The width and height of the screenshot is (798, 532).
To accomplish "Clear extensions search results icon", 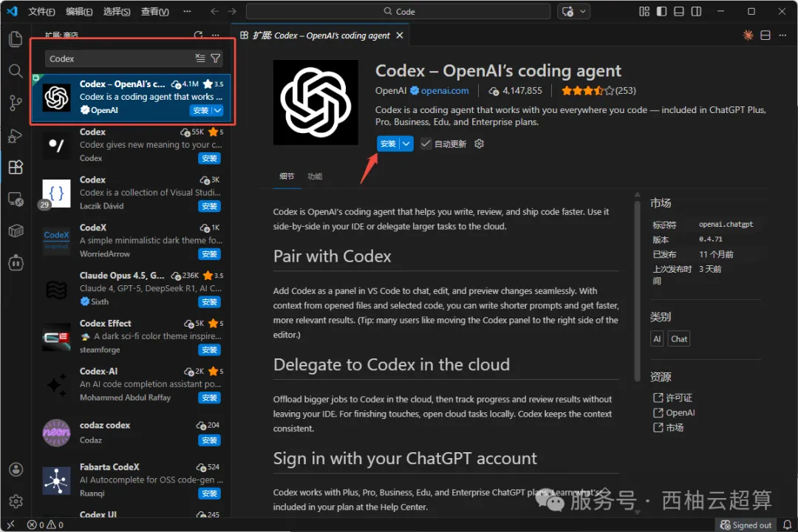I will point(200,58).
